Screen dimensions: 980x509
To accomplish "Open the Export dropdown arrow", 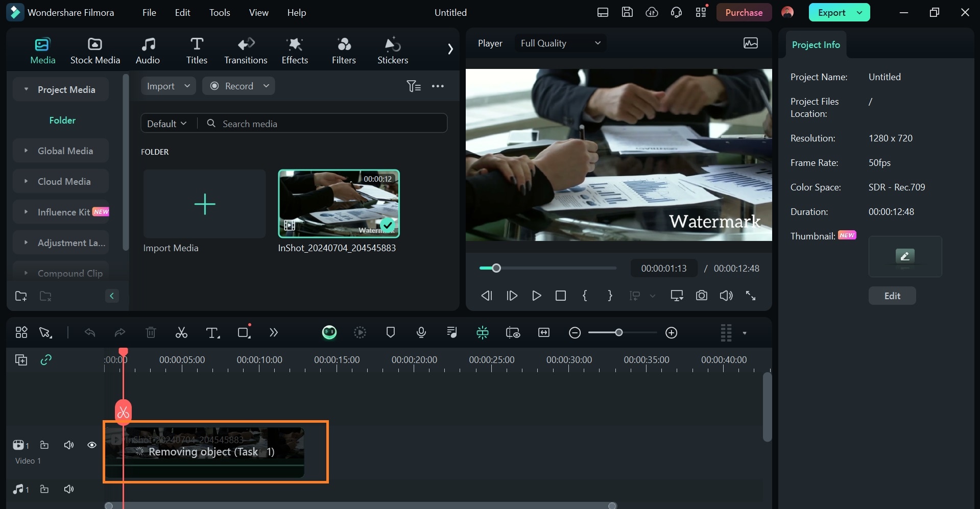I will point(859,13).
